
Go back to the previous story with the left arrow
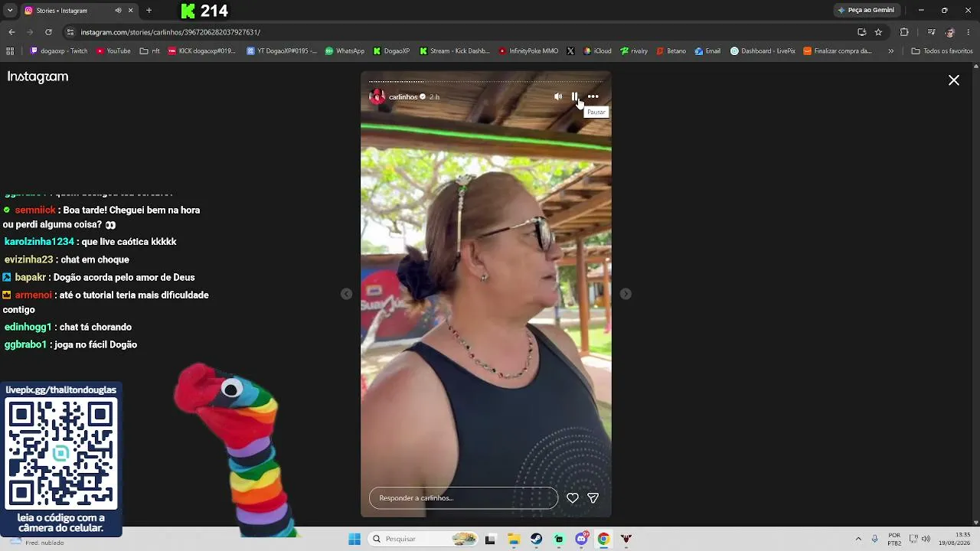coord(347,294)
